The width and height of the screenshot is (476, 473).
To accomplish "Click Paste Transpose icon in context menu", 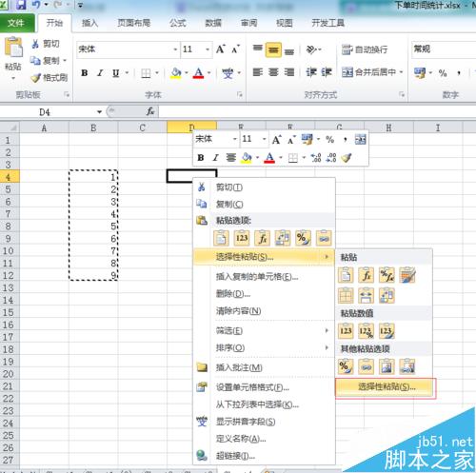I will 283,238.
